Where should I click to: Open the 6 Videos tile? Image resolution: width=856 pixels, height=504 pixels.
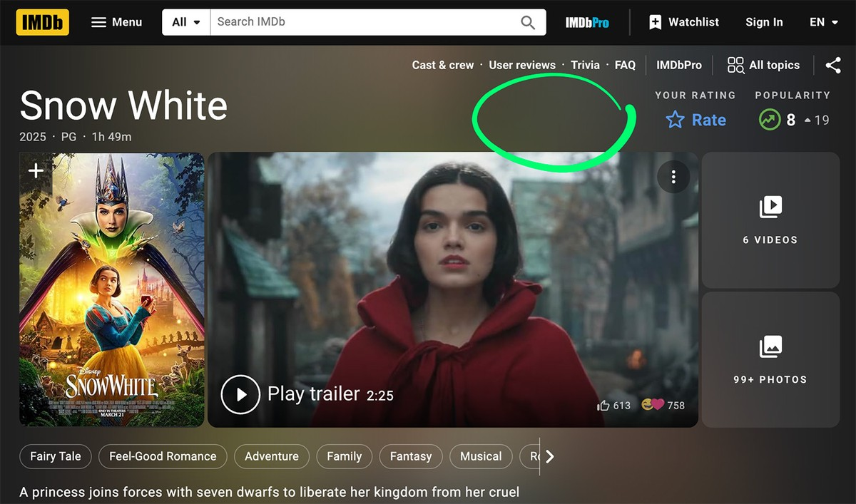click(x=770, y=220)
